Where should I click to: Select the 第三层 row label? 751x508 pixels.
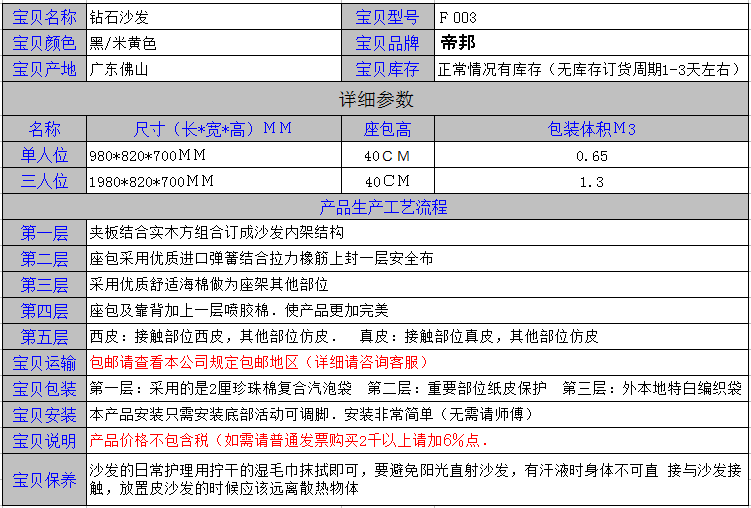(45, 285)
